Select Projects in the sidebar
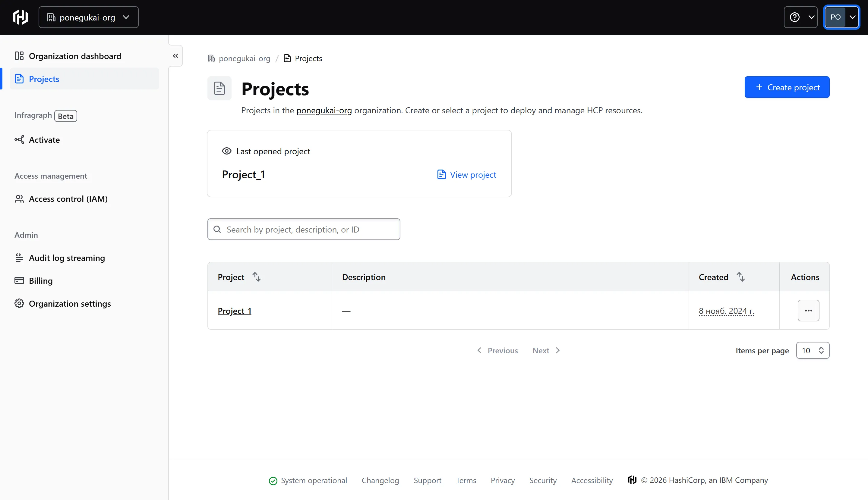Viewport: 868px width, 500px height. click(84, 79)
